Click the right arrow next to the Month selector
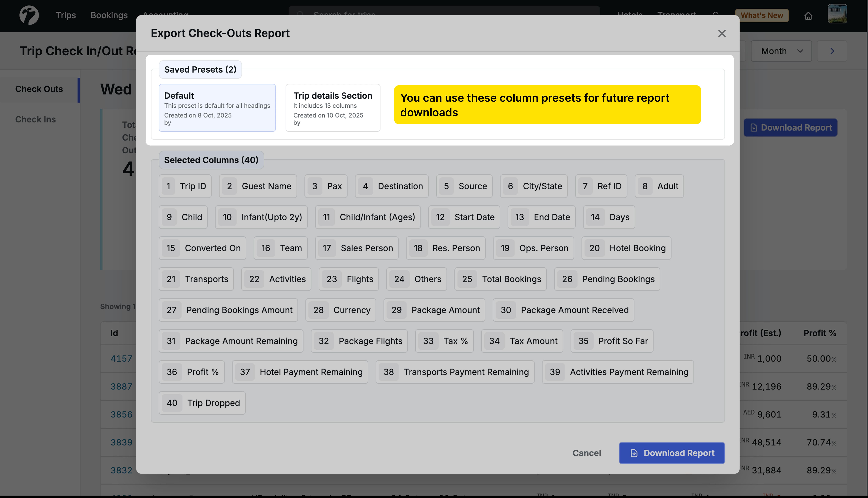868x498 pixels. pyautogui.click(x=832, y=51)
